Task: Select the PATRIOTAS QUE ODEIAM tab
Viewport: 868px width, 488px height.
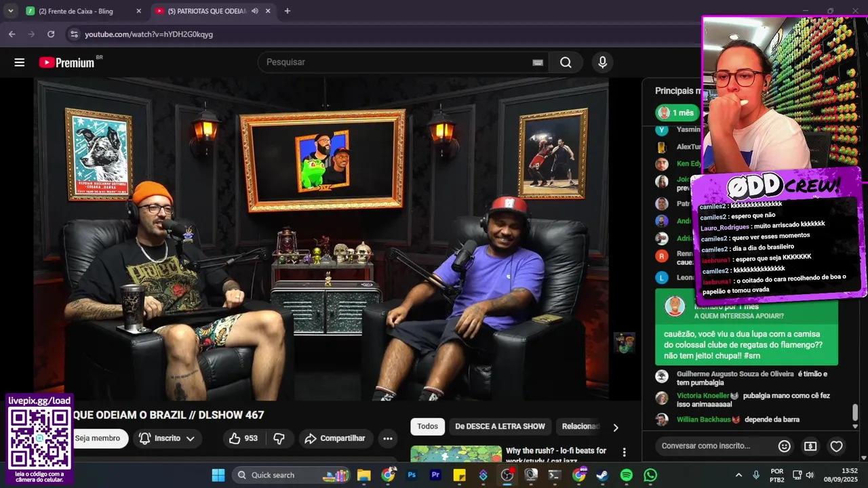Action: coord(207,11)
